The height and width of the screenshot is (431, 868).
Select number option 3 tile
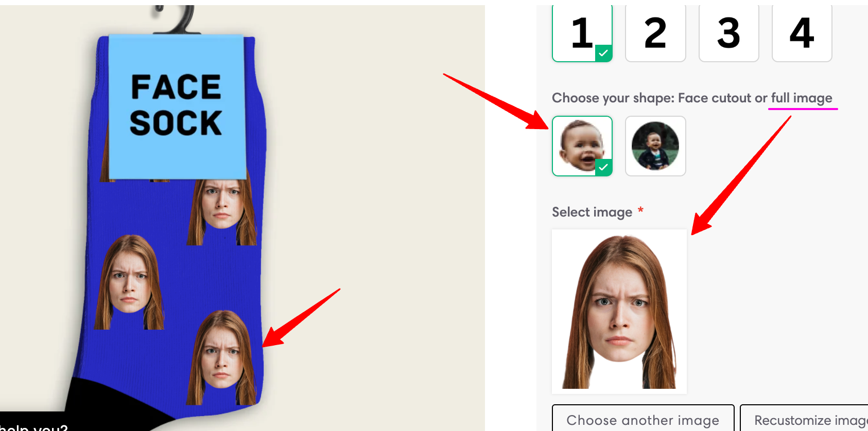[x=728, y=33]
